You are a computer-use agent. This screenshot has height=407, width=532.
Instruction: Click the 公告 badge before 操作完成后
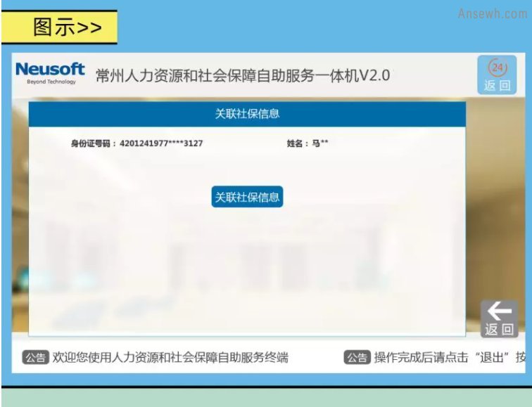357,358
